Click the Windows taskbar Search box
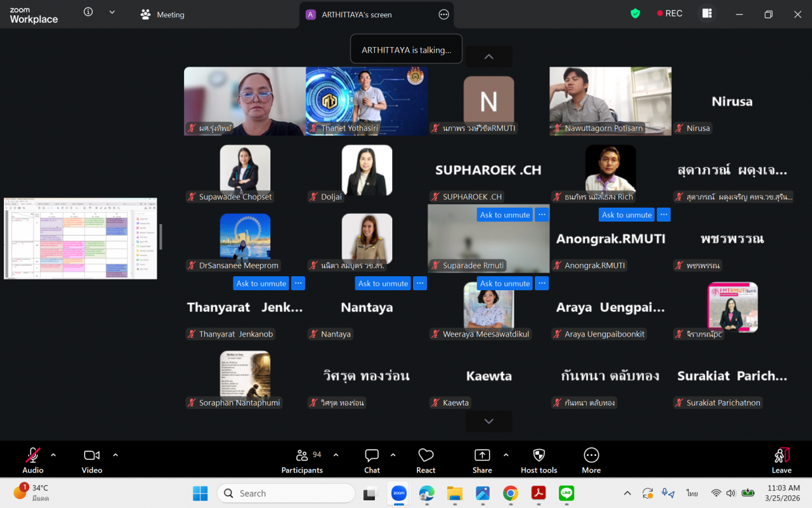The width and height of the screenshot is (812, 508). coord(285,493)
